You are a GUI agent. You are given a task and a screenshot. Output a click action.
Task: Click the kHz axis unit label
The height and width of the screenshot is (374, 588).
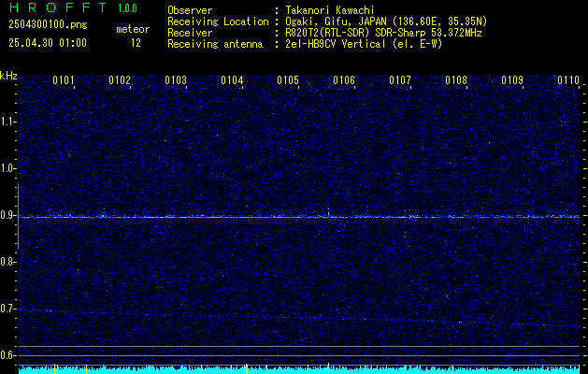click(8, 76)
